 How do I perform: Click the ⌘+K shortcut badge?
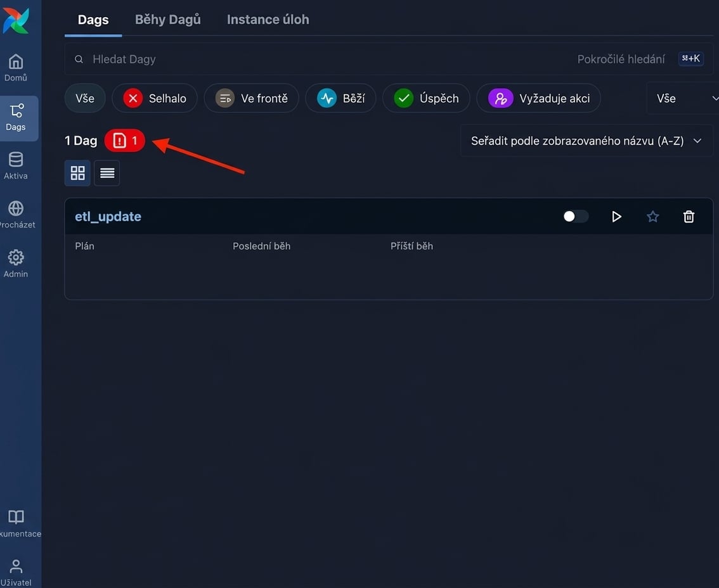[x=690, y=59]
